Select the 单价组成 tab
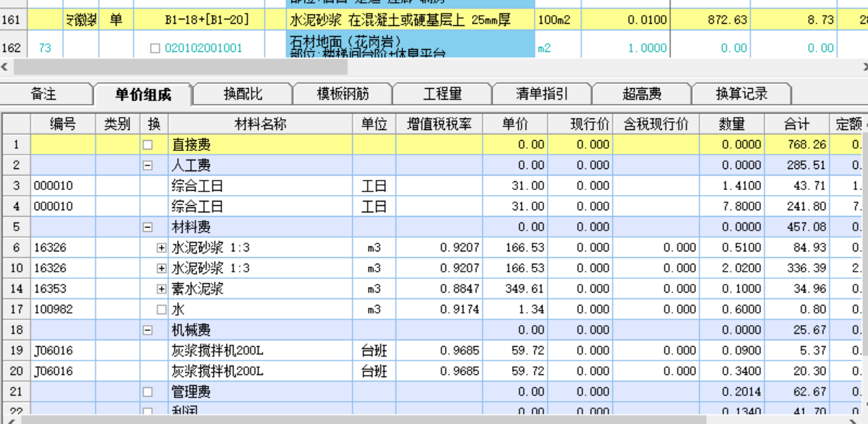The image size is (868, 424). pyautogui.click(x=143, y=95)
